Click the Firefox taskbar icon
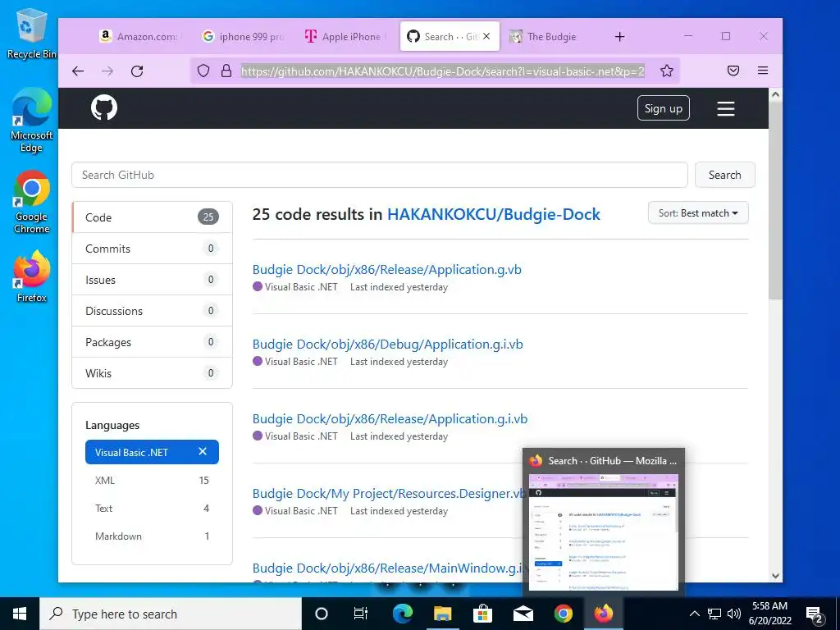The height and width of the screenshot is (630, 840). (x=603, y=614)
